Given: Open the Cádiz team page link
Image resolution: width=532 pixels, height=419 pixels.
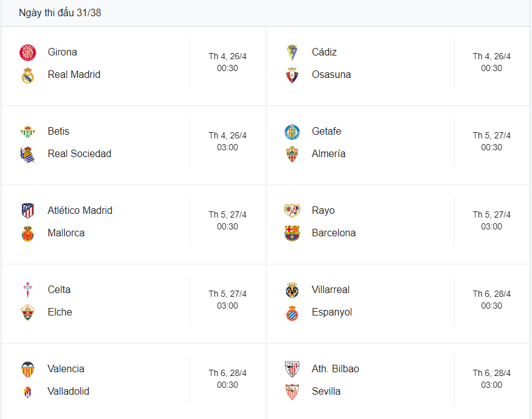Looking at the screenshot, I should pyautogui.click(x=325, y=52).
